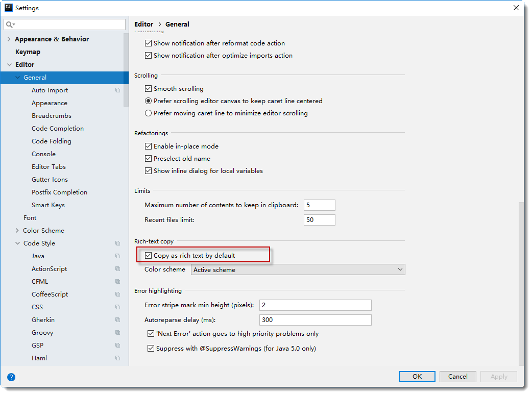Viewport: 532px width, 395px height.
Task: Click the copy icon beside Code Style
Action: [118, 243]
